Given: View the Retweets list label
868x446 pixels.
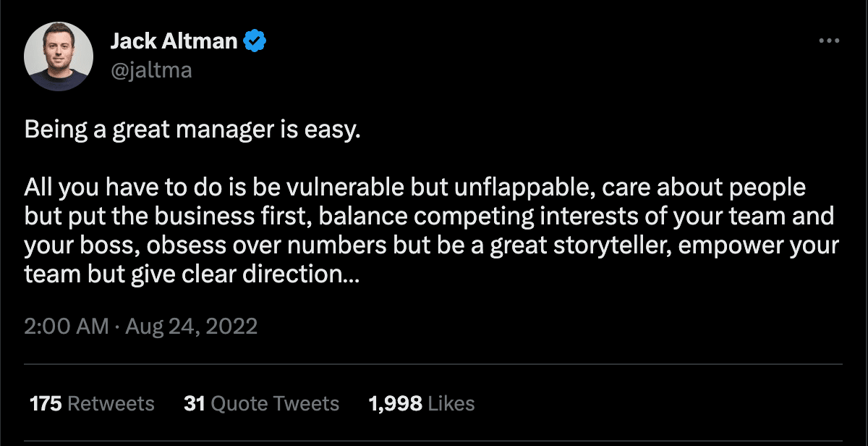Looking at the screenshot, I should tap(111, 403).
